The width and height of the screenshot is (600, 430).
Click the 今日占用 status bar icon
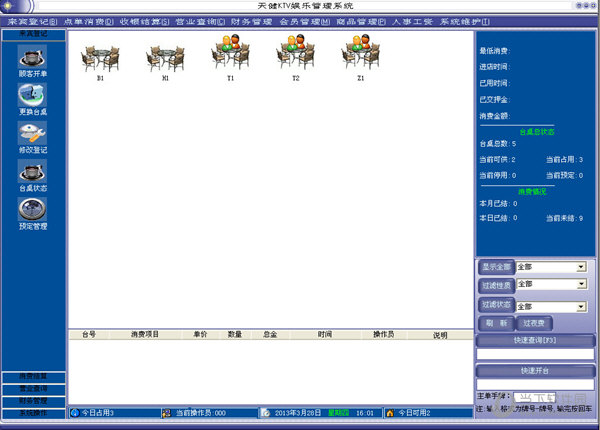[x=75, y=413]
